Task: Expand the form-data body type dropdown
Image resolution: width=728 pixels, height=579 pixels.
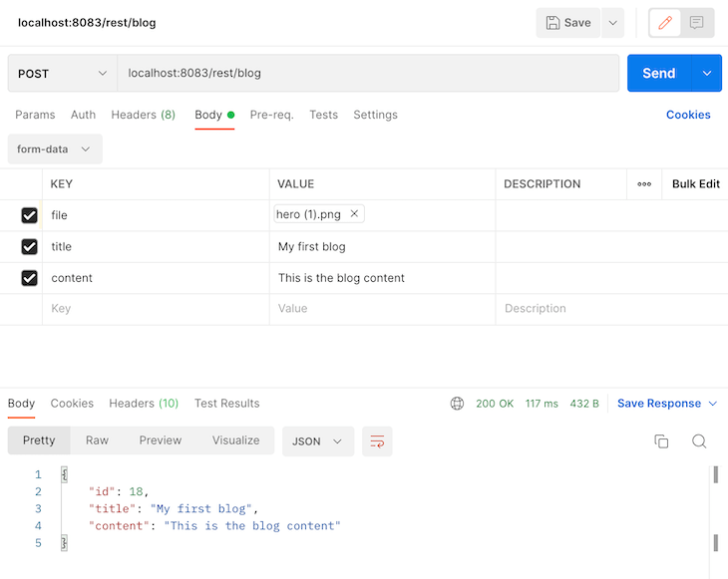Action: point(55,148)
